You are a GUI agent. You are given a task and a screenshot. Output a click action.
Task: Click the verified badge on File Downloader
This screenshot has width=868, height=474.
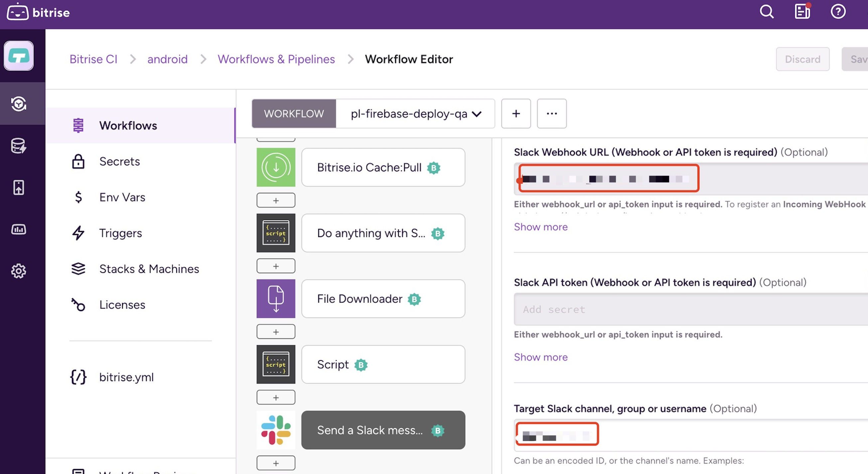pyautogui.click(x=414, y=299)
